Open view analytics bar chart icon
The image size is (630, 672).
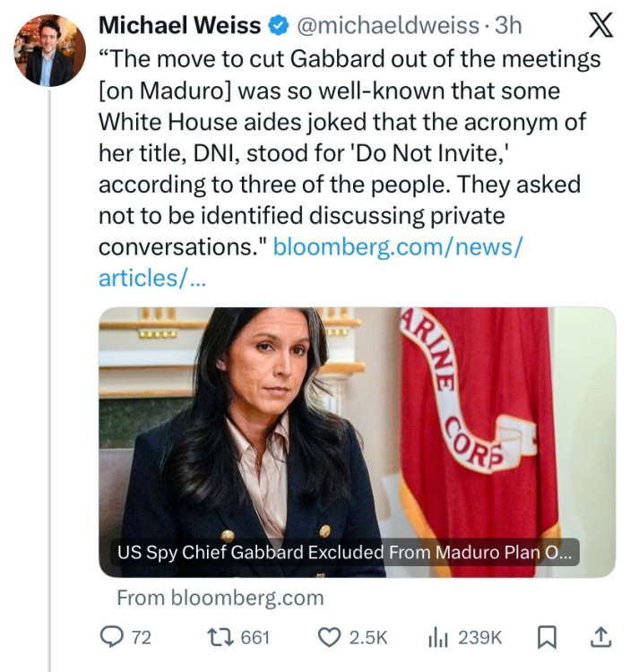click(440, 637)
